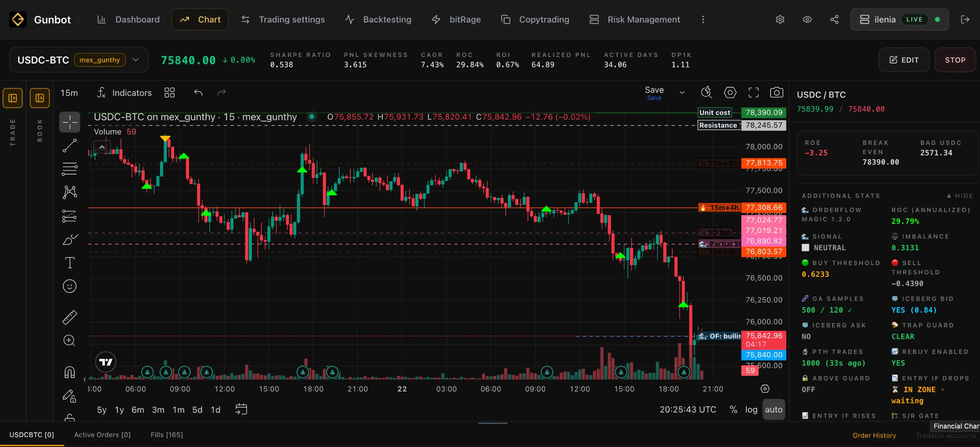This screenshot has height=447, width=980.
Task: Open the 20:25:43 UTC timezone menu
Action: click(x=688, y=409)
